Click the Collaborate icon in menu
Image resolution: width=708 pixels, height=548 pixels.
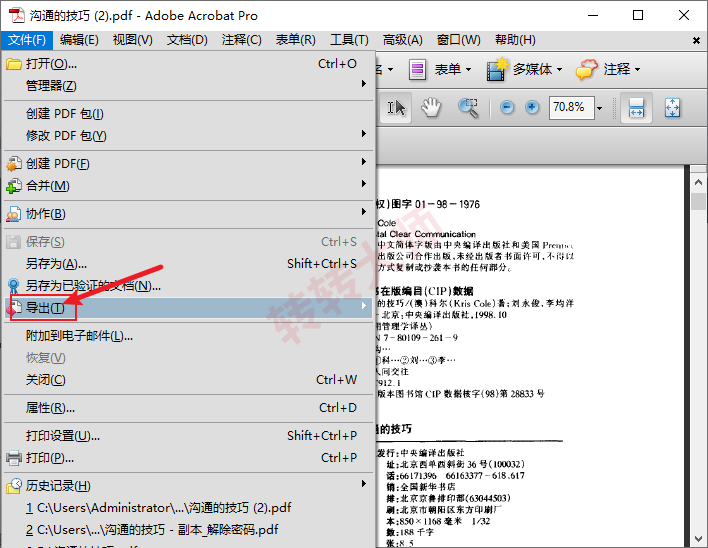[14, 214]
